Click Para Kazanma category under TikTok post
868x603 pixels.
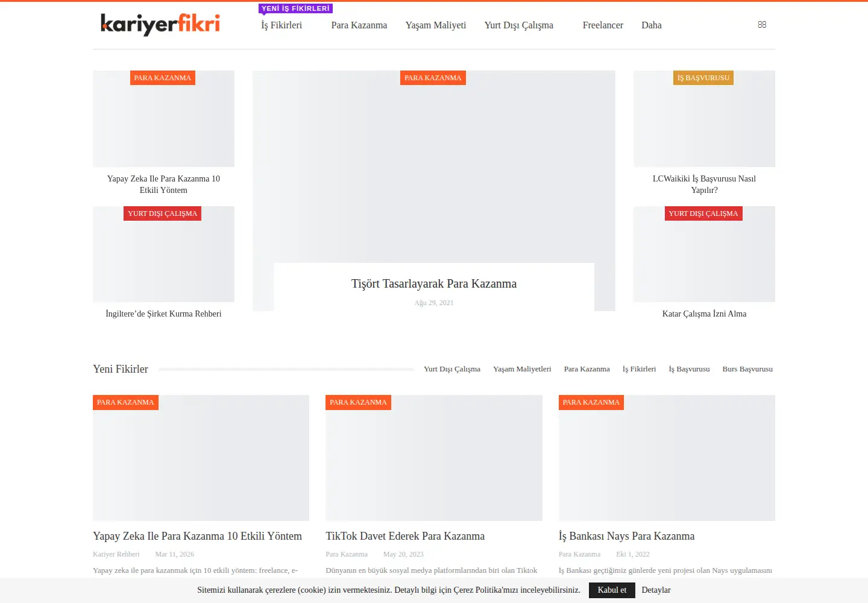(x=347, y=554)
